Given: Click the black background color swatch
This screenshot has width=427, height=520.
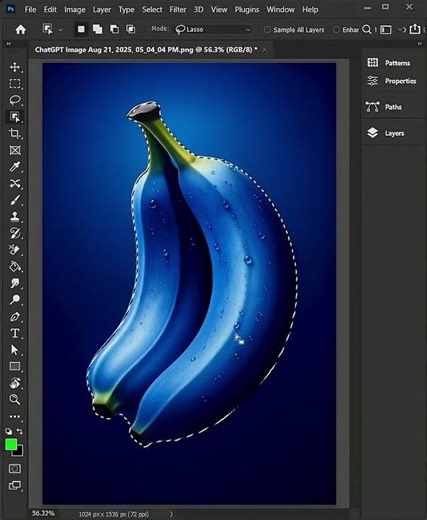Looking at the screenshot, I should [x=19, y=453].
